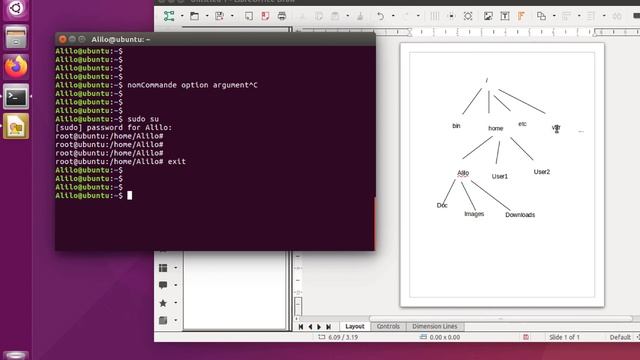640x360 pixels.
Task: Click the Open file folder icon
Action: click(194, 16)
